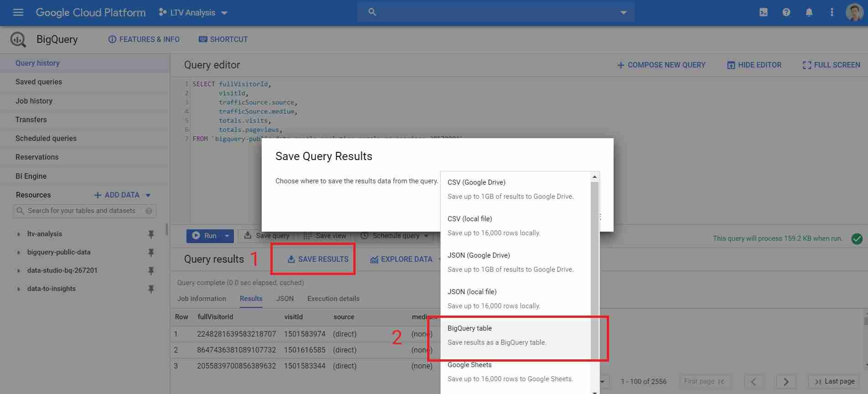Select Query history in the sidebar
The width and height of the screenshot is (868, 394).
(85, 63)
